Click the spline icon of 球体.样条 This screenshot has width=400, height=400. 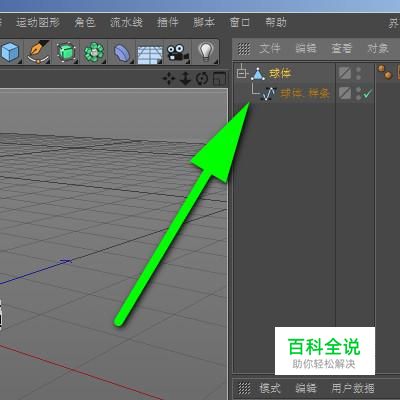pos(269,94)
